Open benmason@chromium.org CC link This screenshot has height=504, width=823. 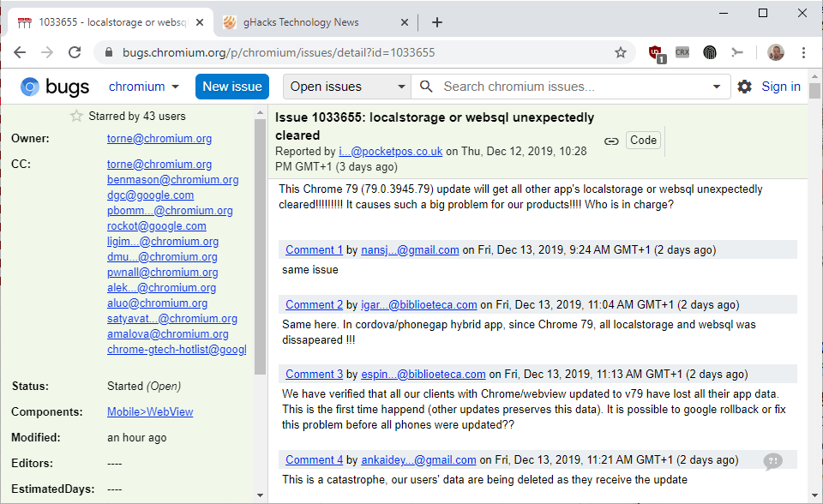172,179
